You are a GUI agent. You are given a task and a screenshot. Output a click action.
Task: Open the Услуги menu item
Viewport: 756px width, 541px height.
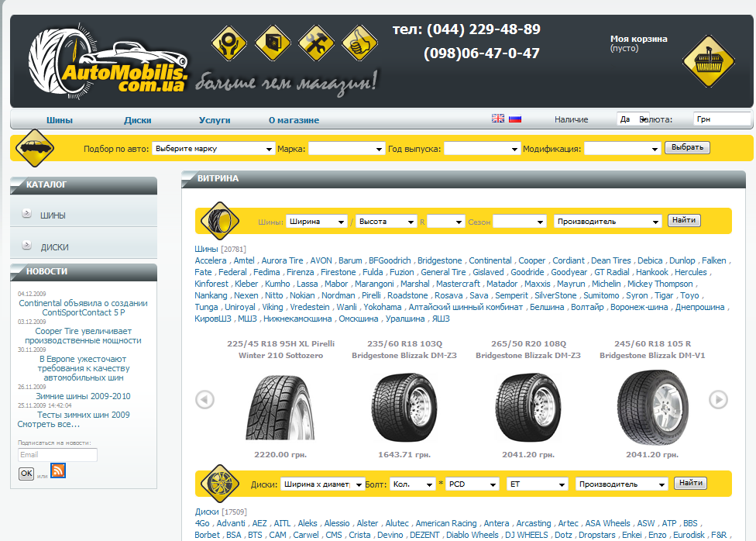[x=215, y=120]
